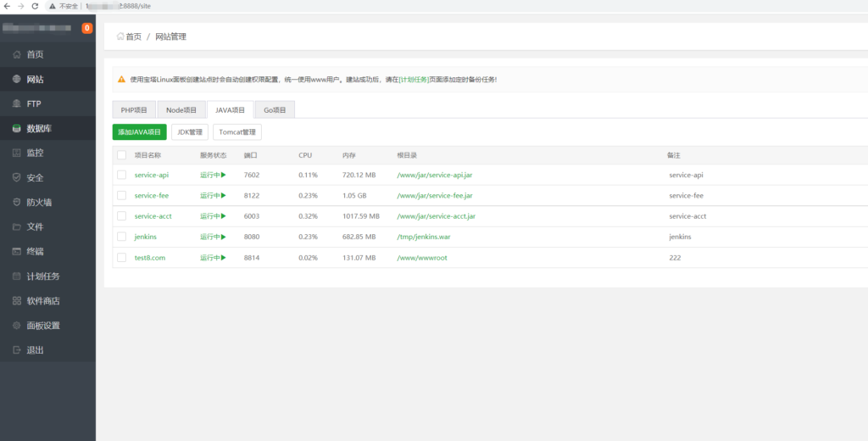Click the globe icon beside 网站

(x=17, y=79)
